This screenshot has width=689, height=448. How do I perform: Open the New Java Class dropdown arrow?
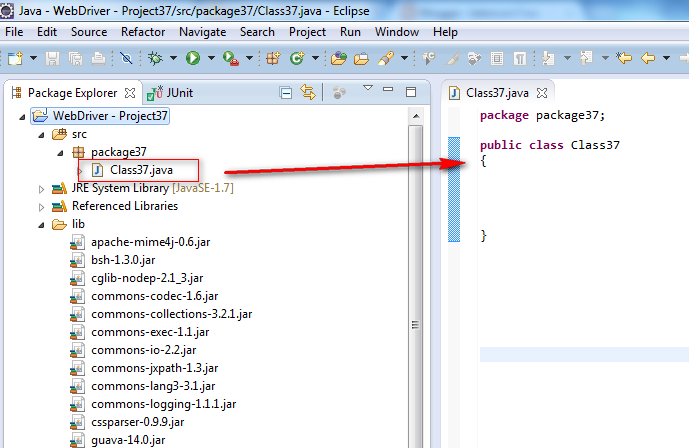pyautogui.click(x=315, y=58)
